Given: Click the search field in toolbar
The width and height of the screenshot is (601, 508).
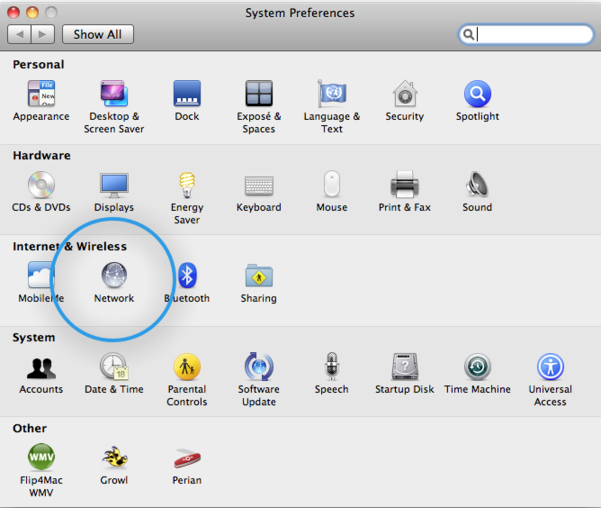Looking at the screenshot, I should click(x=531, y=34).
